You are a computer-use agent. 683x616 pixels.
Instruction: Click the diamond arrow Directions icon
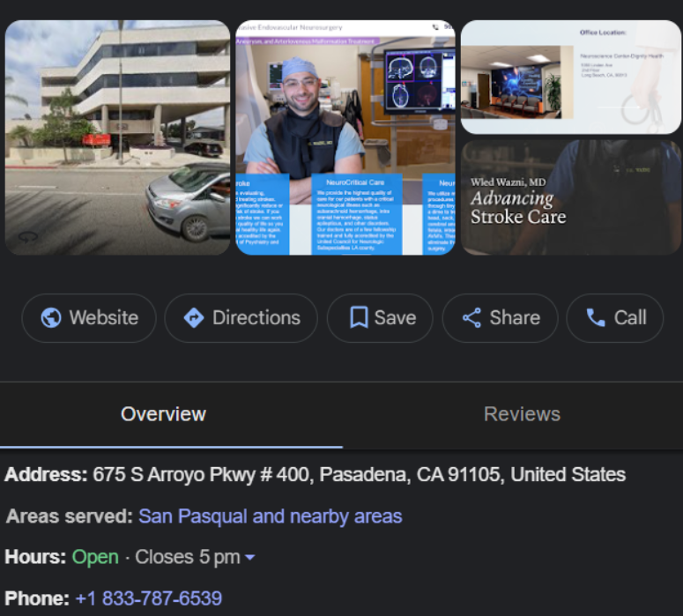point(194,318)
